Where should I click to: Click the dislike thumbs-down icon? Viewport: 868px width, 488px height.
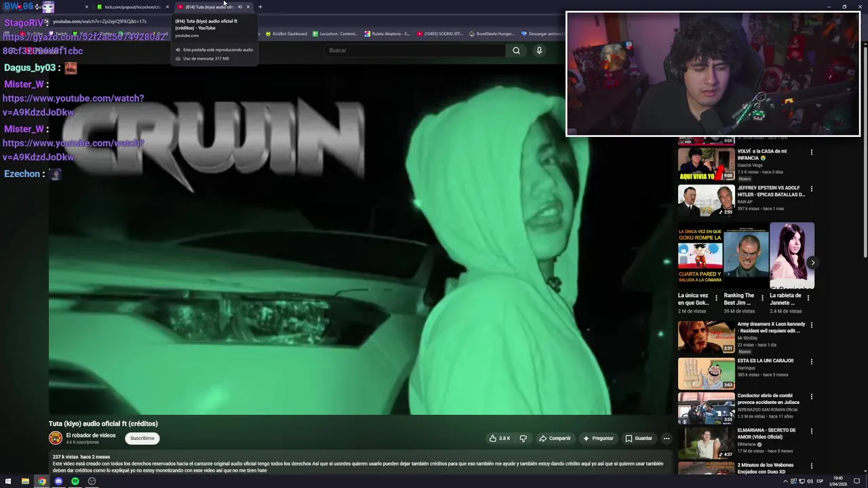(x=523, y=439)
